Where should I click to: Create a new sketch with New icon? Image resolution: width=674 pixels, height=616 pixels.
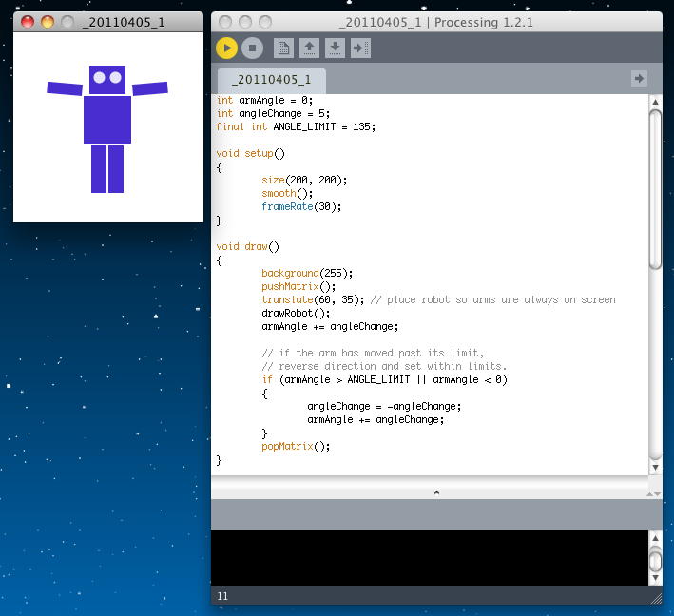click(283, 48)
